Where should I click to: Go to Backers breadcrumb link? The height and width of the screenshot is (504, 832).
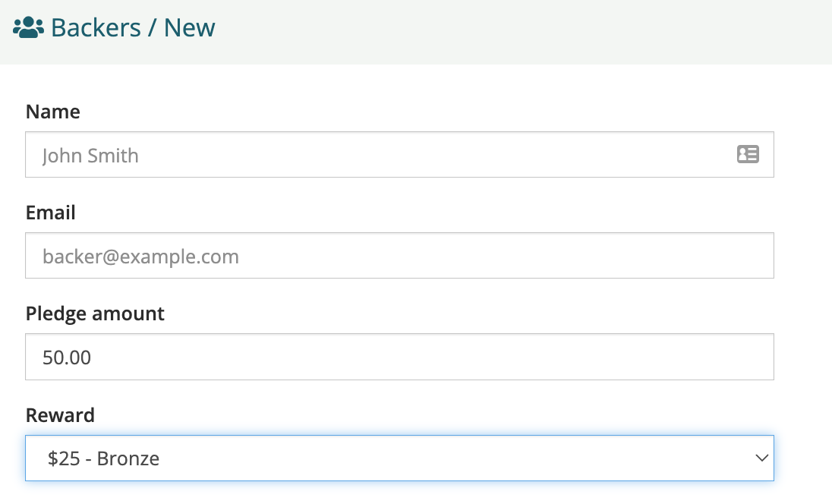(96, 27)
